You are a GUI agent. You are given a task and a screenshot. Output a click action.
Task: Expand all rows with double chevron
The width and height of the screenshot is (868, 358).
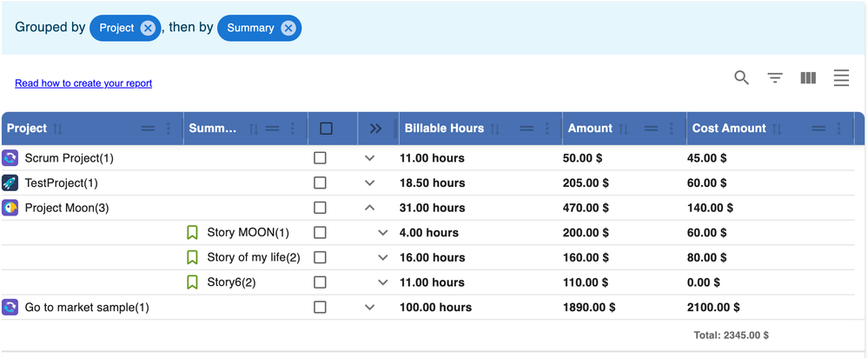pos(376,129)
